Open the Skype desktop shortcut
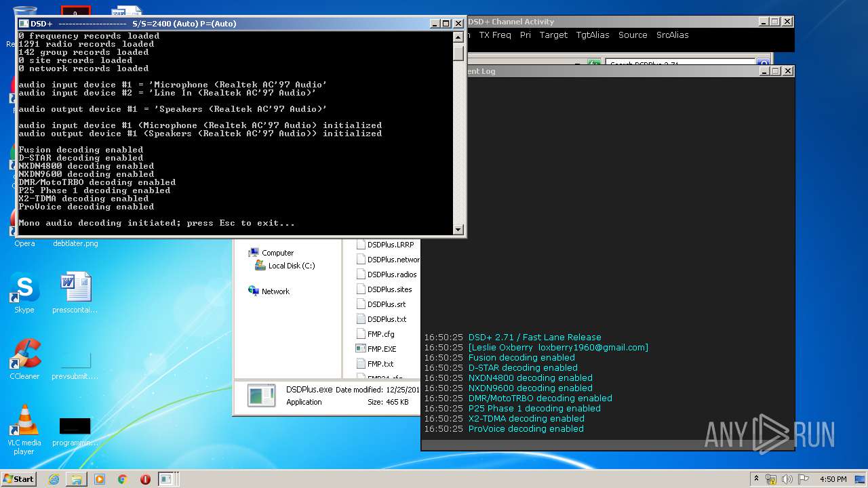 point(24,293)
